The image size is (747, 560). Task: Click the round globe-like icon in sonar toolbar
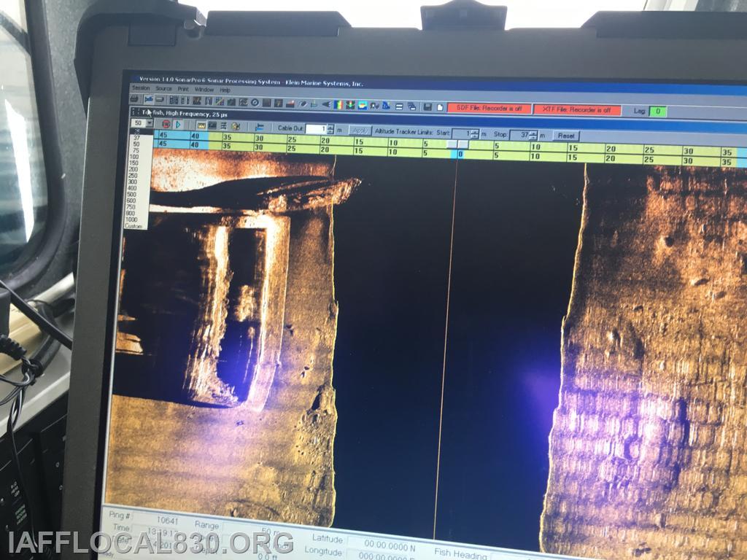pos(236,127)
